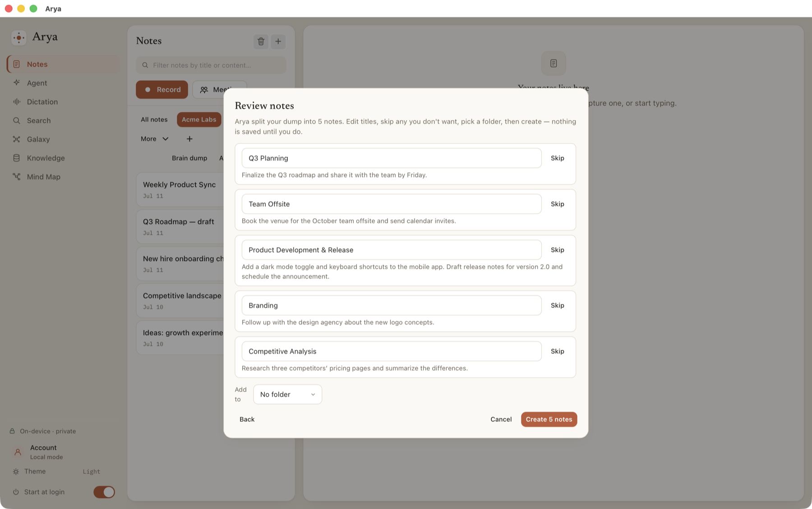Edit the Competitive Analysis title field
Viewport: 812px width, 509px height.
(x=392, y=352)
